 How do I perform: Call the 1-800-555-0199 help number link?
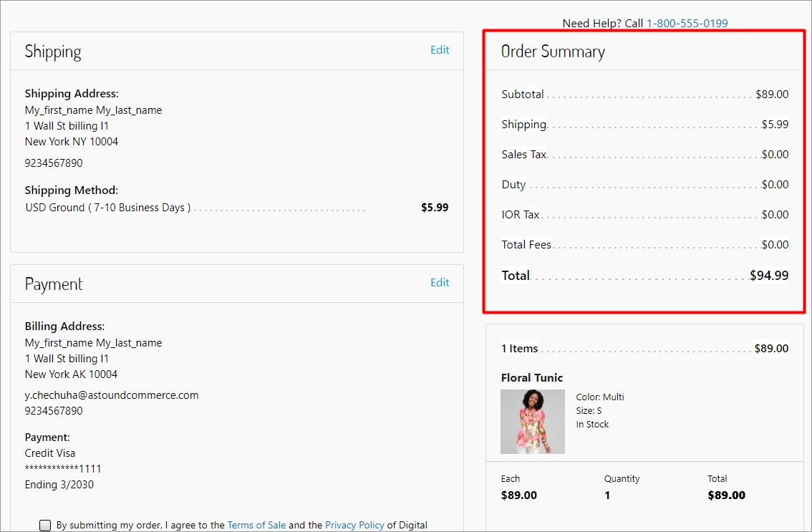click(x=687, y=24)
